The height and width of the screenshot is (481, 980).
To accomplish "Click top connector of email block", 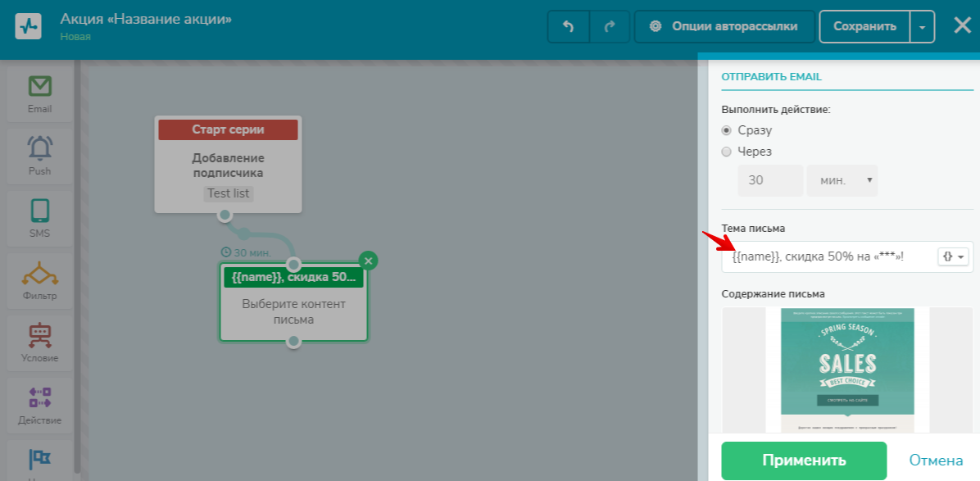I will [x=293, y=264].
